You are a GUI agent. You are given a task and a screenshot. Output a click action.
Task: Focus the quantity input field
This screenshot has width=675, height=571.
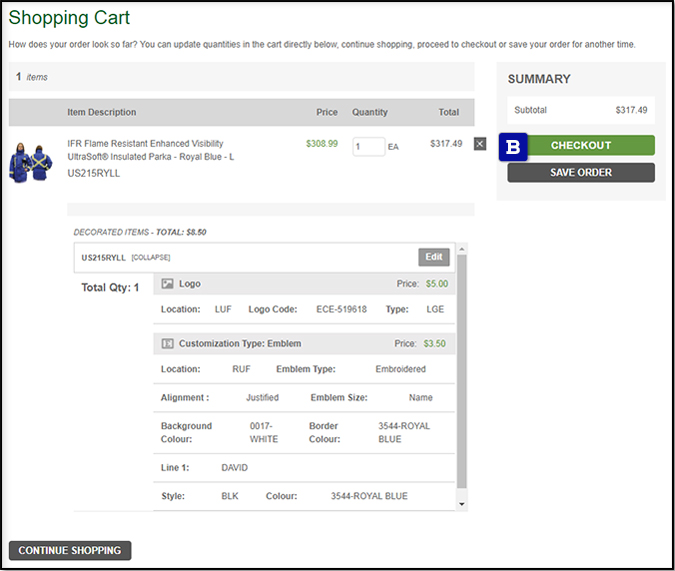click(368, 146)
